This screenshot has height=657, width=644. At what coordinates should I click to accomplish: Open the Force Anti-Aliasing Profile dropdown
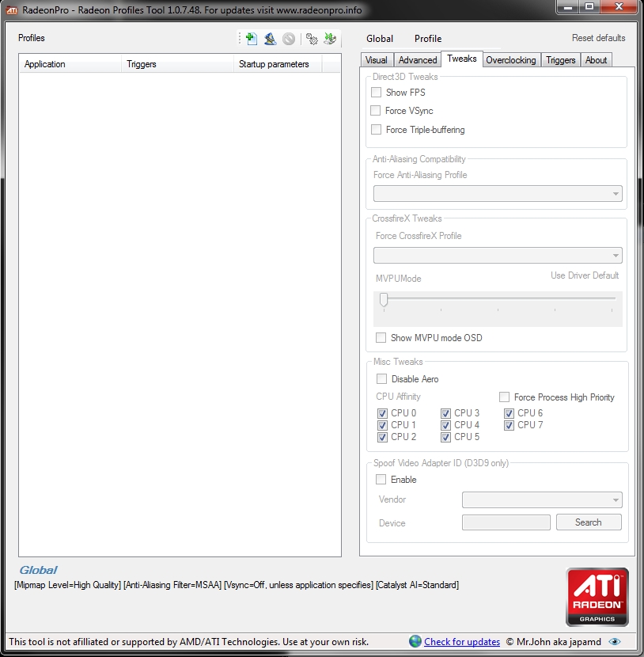[x=498, y=194]
